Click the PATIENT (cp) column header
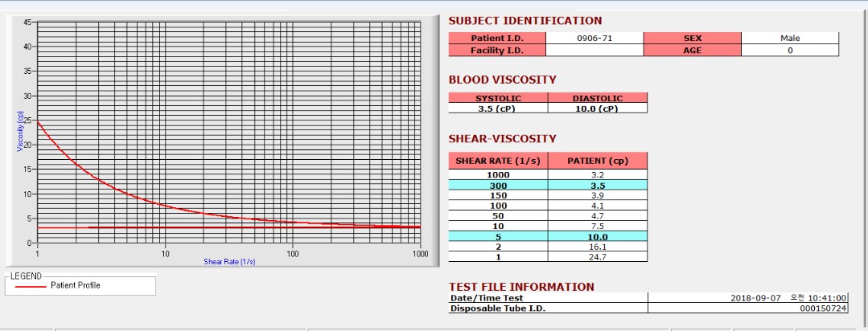The image size is (868, 331). [597, 161]
